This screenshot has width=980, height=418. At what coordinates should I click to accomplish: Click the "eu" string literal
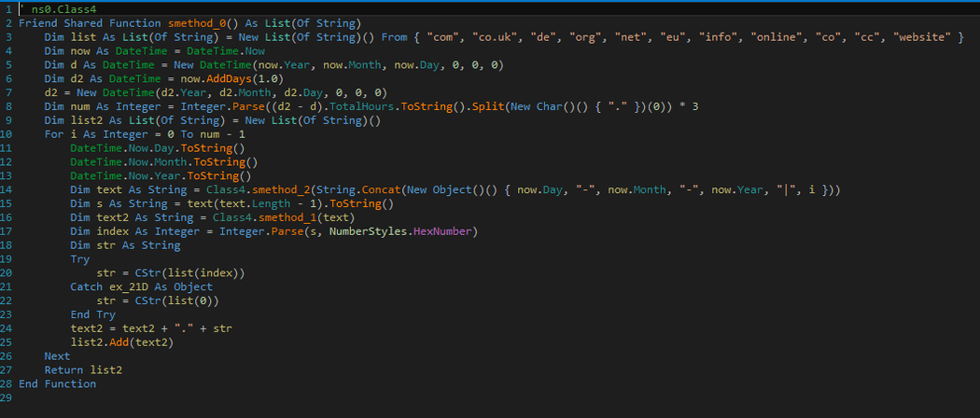click(x=674, y=37)
